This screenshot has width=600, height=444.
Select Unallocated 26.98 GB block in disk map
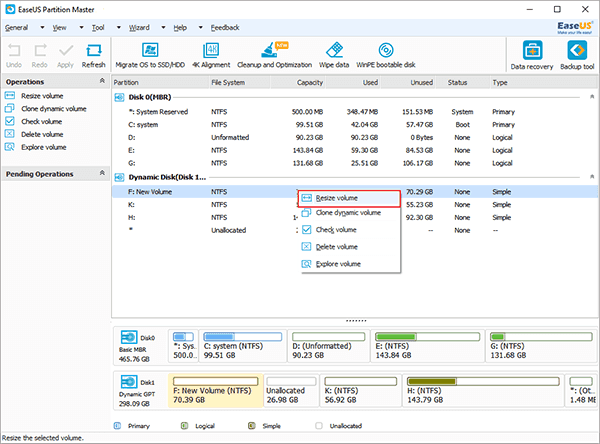coord(291,390)
